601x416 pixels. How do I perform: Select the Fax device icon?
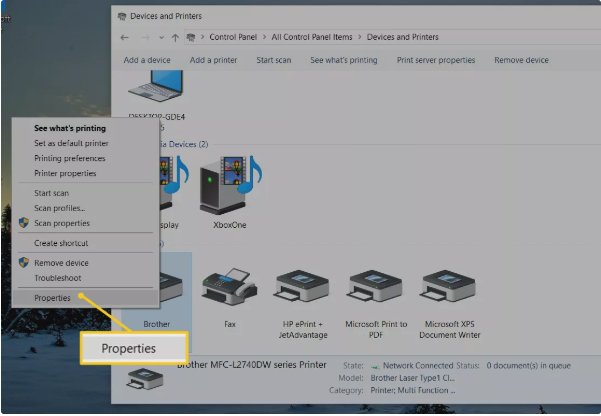230,287
